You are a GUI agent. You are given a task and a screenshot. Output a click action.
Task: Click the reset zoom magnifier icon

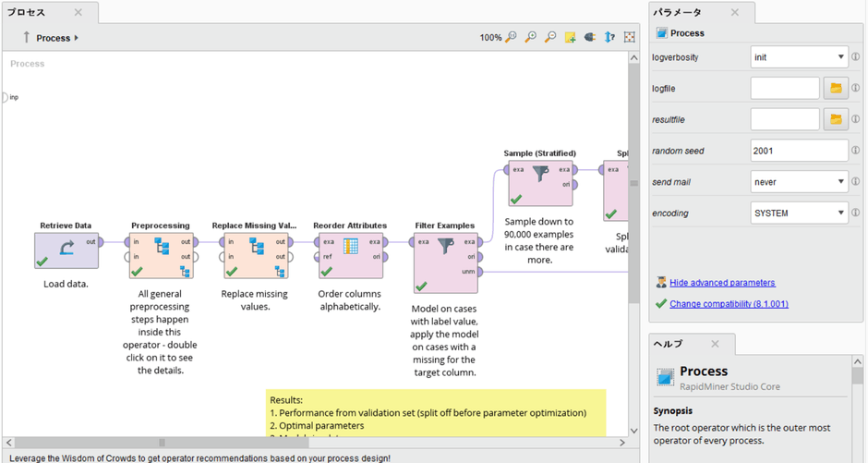[x=512, y=38]
